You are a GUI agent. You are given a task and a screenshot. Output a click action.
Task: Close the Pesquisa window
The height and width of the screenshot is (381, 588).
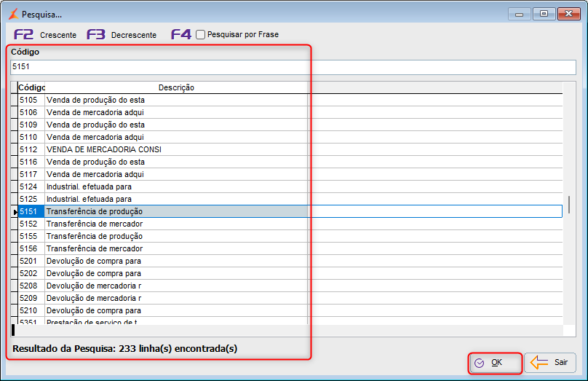(x=569, y=14)
